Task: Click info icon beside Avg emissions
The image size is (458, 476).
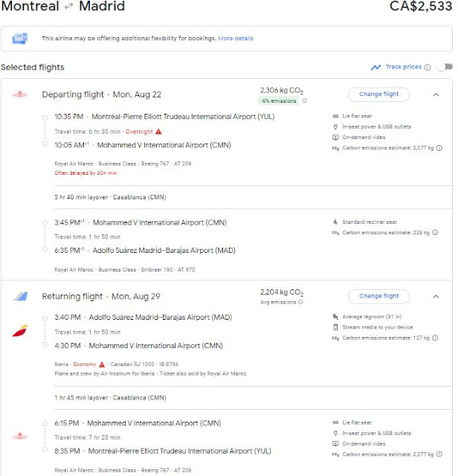Action: pyautogui.click(x=300, y=302)
